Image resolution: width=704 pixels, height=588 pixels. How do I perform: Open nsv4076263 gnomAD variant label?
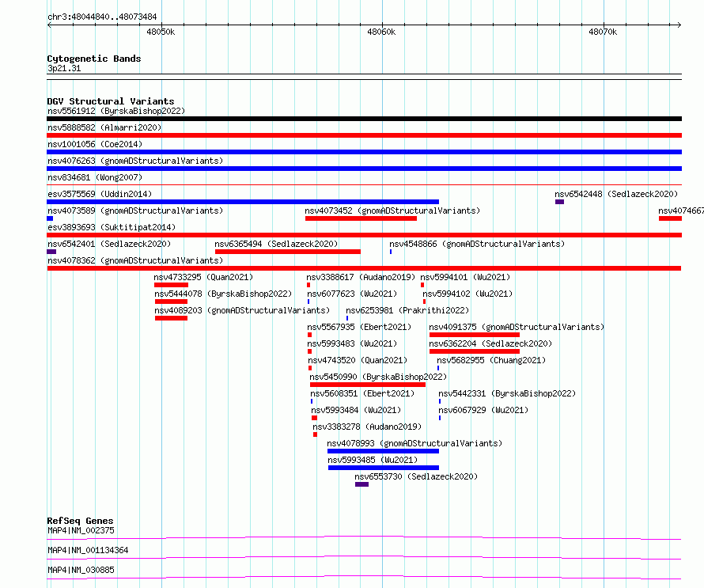[135, 161]
